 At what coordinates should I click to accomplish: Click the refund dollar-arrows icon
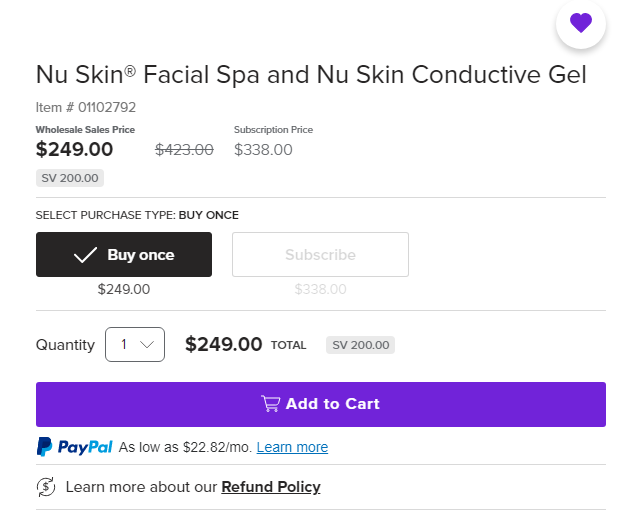coord(46,487)
